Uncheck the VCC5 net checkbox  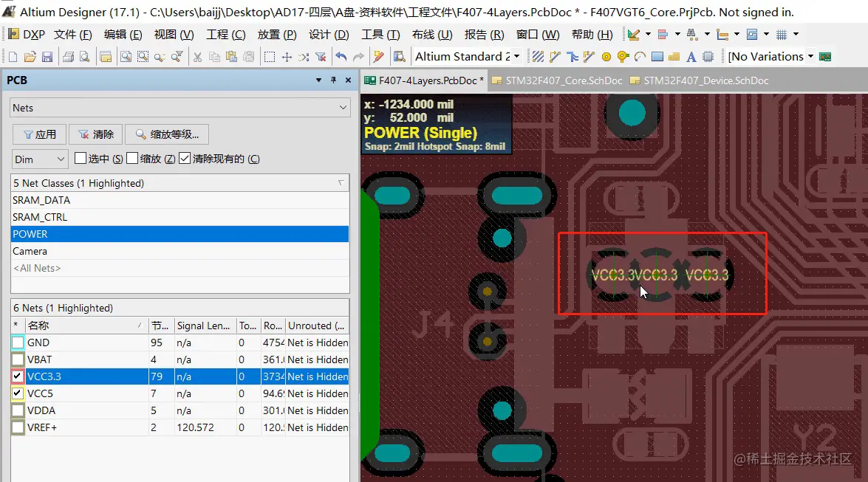(18, 393)
